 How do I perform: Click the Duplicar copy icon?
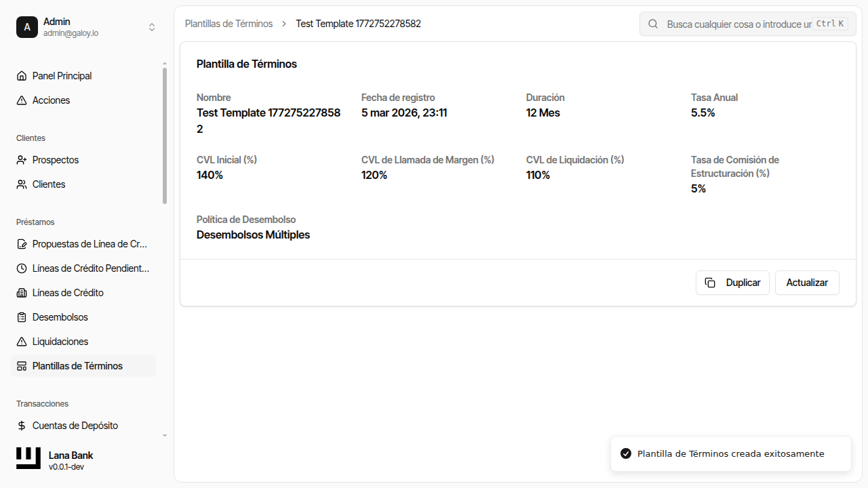tap(710, 283)
